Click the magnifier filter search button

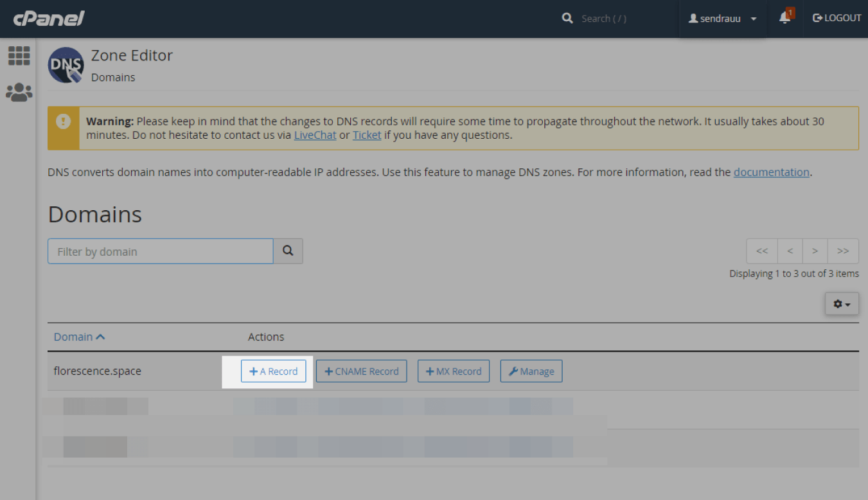(x=288, y=251)
